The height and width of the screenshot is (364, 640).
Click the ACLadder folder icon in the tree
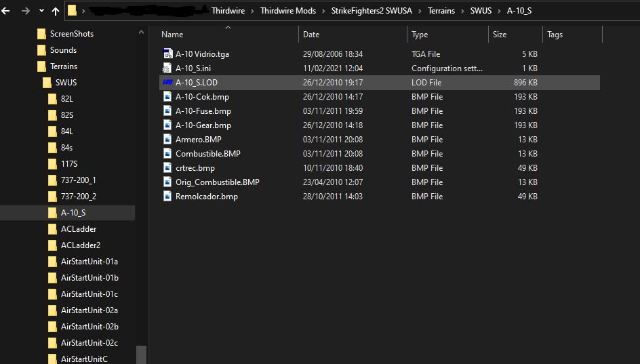pyautogui.click(x=52, y=229)
